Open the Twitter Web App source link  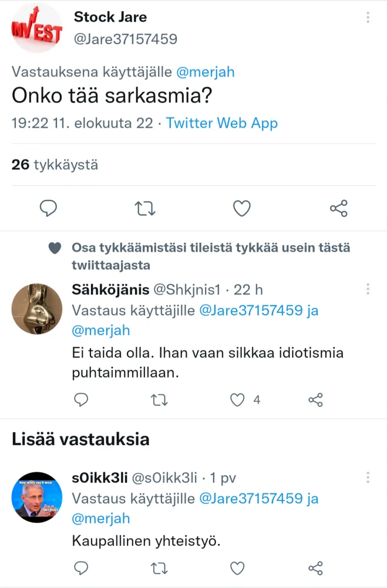[x=221, y=123]
